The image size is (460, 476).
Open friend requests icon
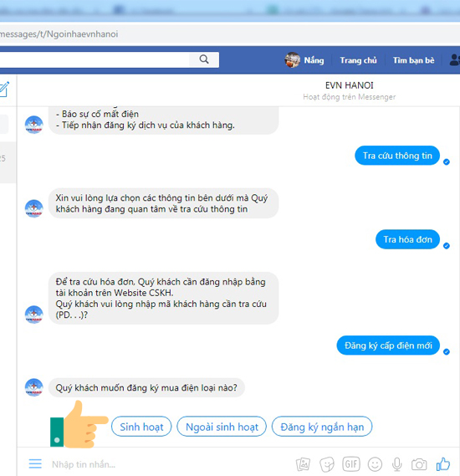(454, 59)
